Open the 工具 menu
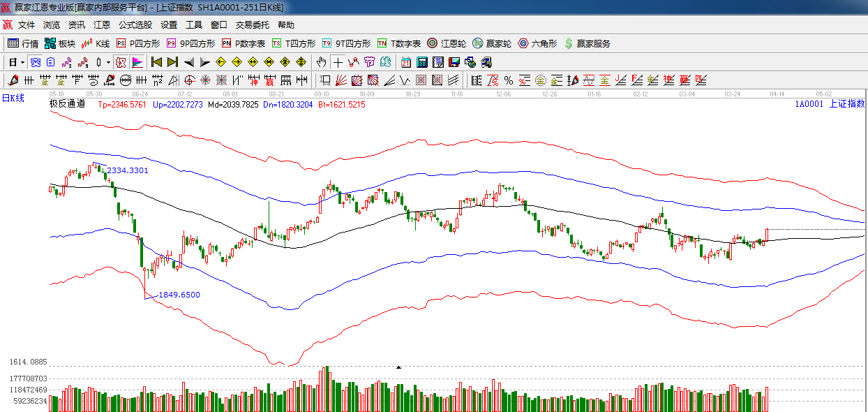The image size is (868, 412). pos(193,24)
